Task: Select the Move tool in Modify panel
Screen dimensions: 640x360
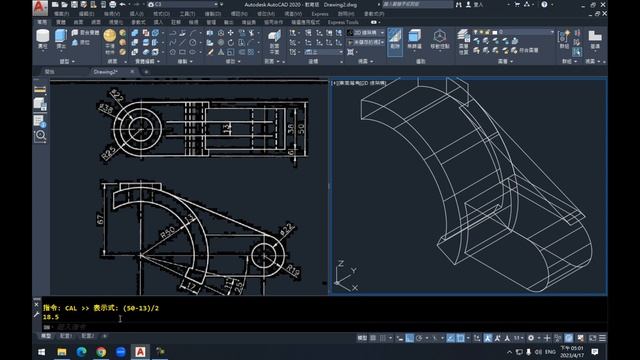Action: 231,33
